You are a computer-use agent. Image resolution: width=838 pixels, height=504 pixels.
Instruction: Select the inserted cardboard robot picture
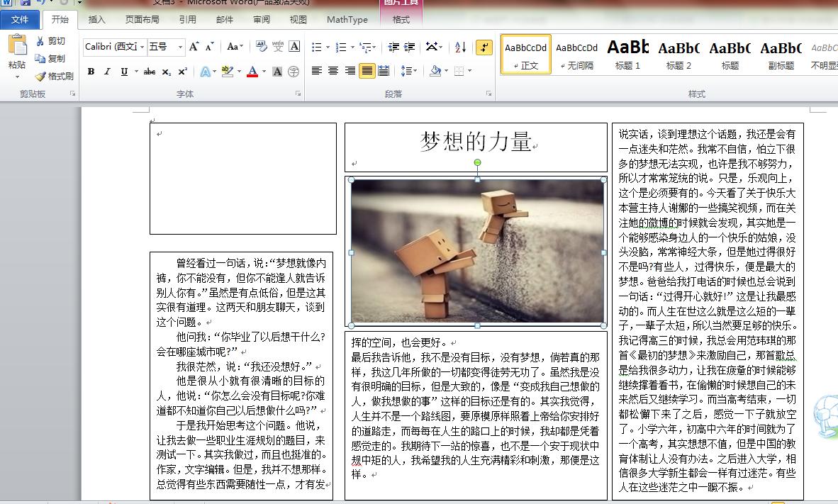pos(476,252)
